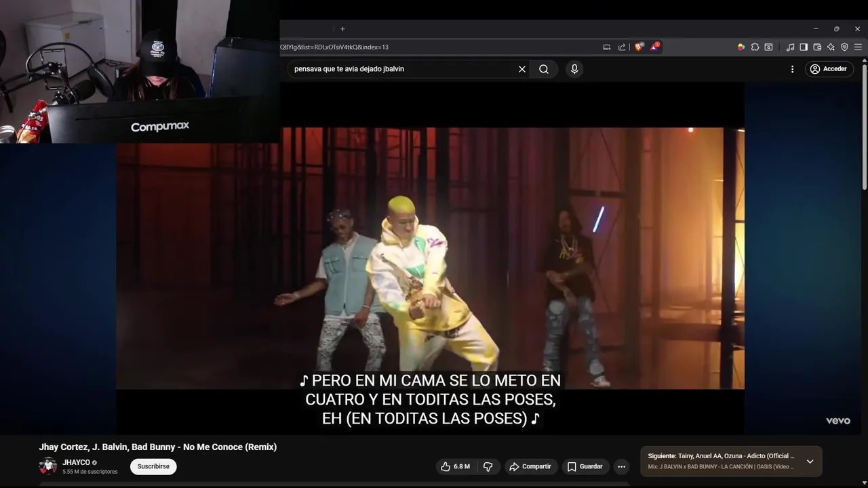Viewport: 868px width, 488px height.
Task: Open the Brave Shields lion icon
Action: [639, 47]
